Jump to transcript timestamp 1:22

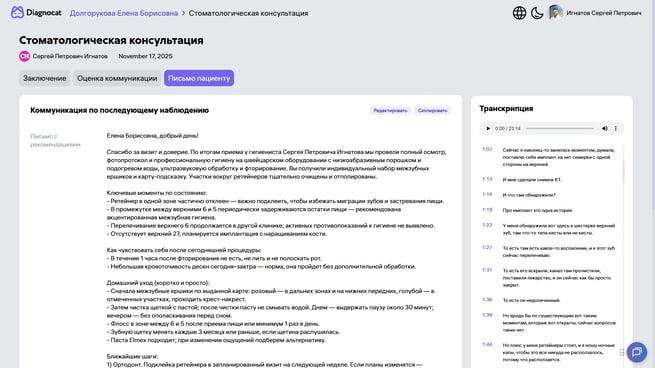coord(487,225)
